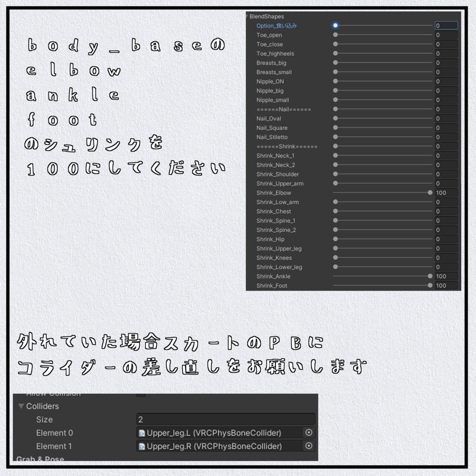
Task: Open object picker for Element 0 collider
Action: 309,432
